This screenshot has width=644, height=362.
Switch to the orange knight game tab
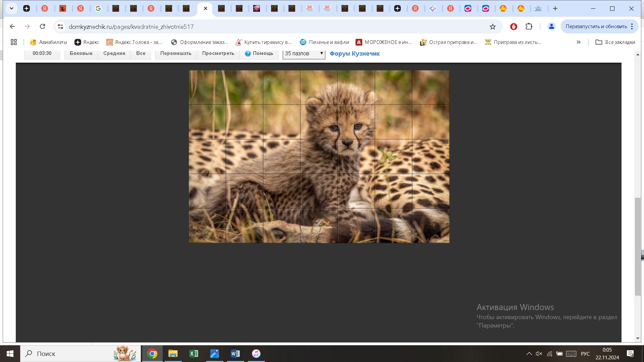click(63, 8)
